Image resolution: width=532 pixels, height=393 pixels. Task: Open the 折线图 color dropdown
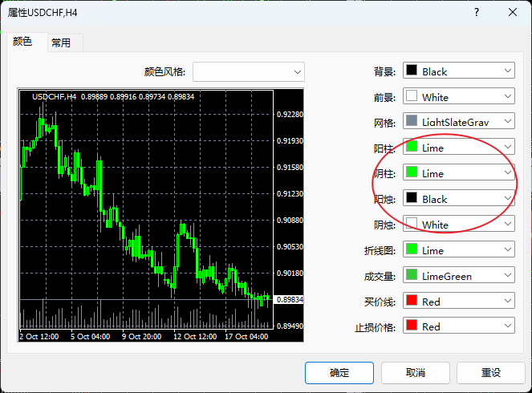tap(459, 249)
